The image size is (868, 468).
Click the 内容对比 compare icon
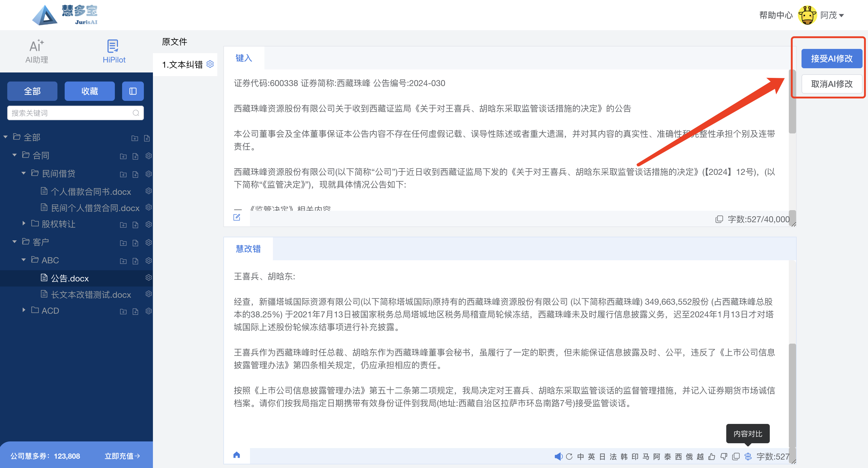748,456
